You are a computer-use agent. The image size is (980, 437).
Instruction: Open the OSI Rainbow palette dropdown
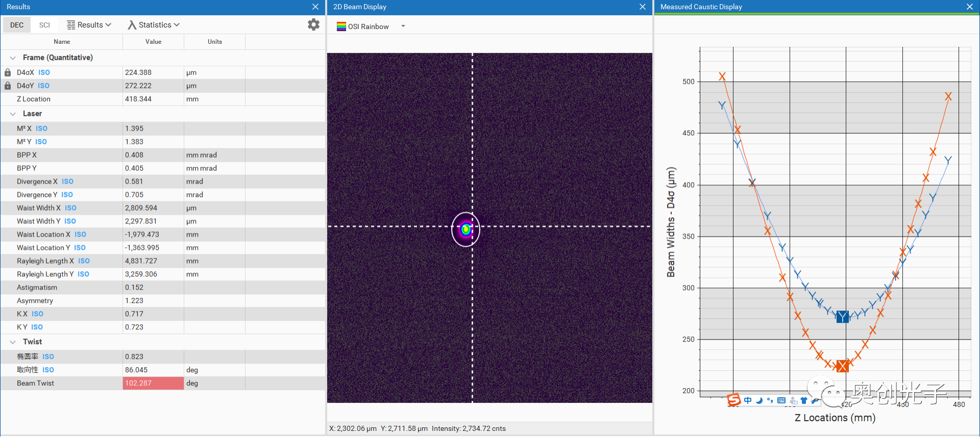(403, 27)
